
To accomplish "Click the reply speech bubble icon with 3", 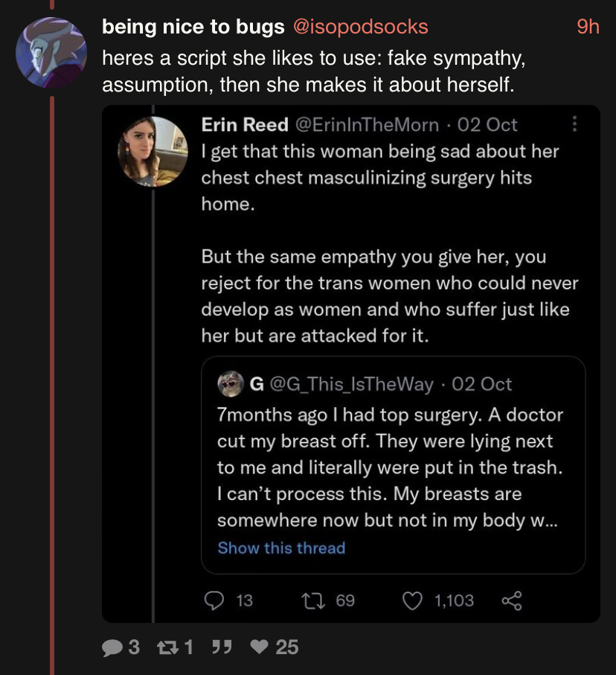I will pyautogui.click(x=112, y=647).
